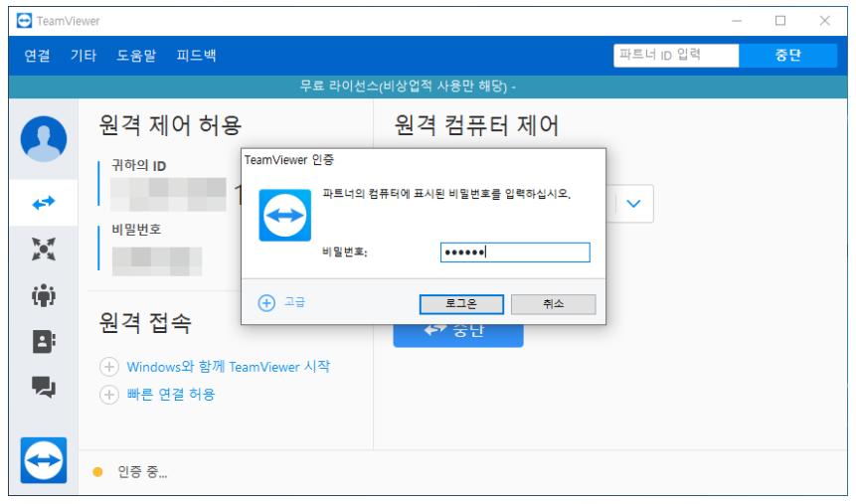856x504 pixels.
Task: Click the TeamViewer logo in authentication dialog
Action: pyautogui.click(x=285, y=215)
